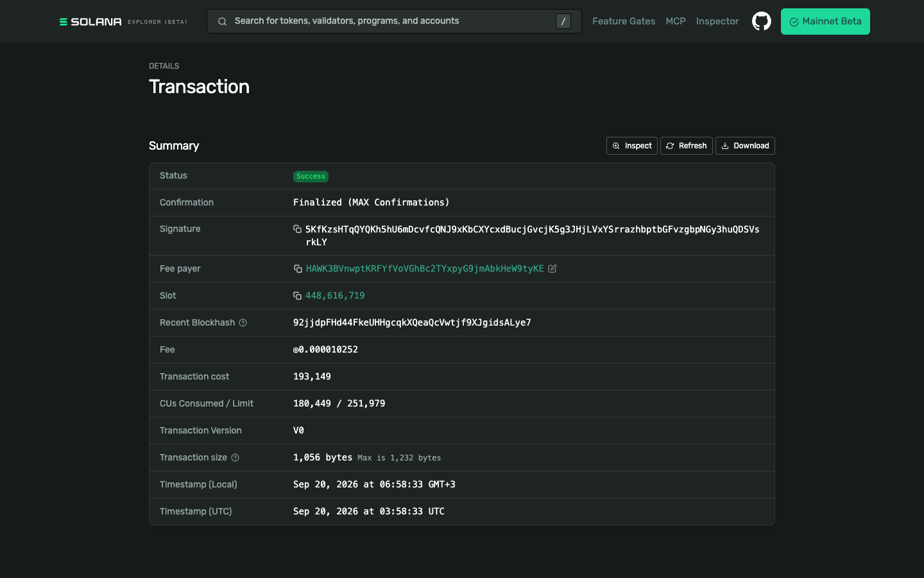This screenshot has height=578, width=924.
Task: Select the transaction version V0
Action: [x=298, y=430]
